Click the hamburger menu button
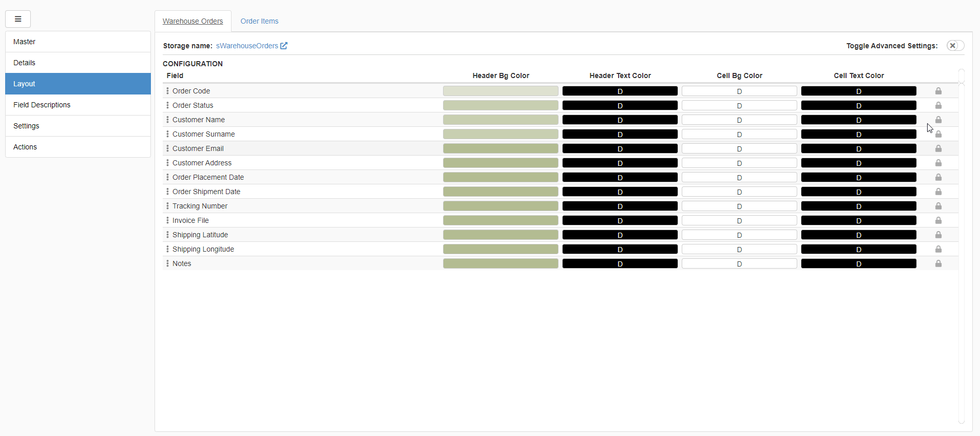 [18, 19]
